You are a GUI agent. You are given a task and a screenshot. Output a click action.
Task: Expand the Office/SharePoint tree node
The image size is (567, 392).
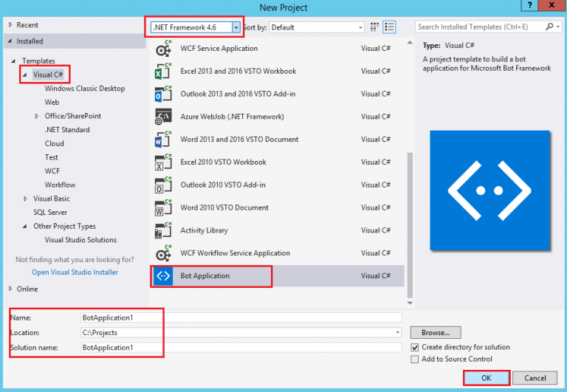37,116
